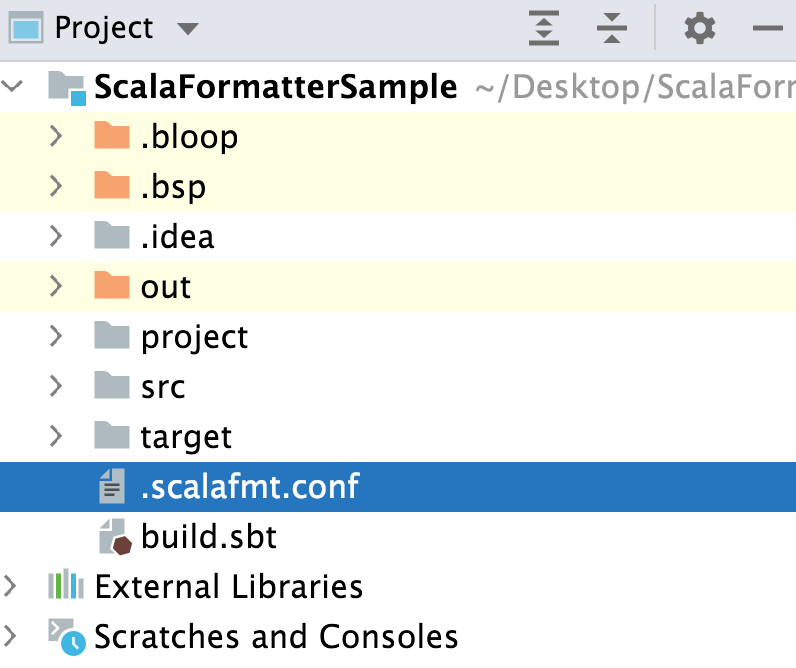
Task: Collapse the ScalaFormatterSample root node
Action: tap(12, 86)
